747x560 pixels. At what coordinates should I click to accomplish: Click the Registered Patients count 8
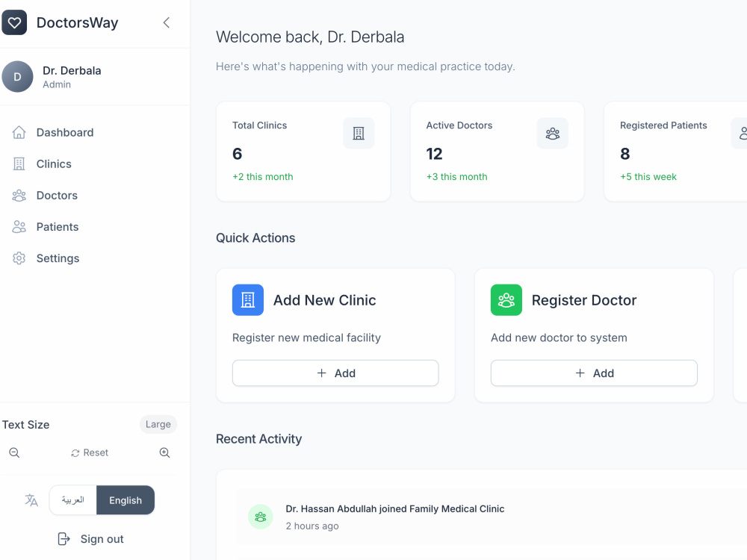pyautogui.click(x=625, y=154)
